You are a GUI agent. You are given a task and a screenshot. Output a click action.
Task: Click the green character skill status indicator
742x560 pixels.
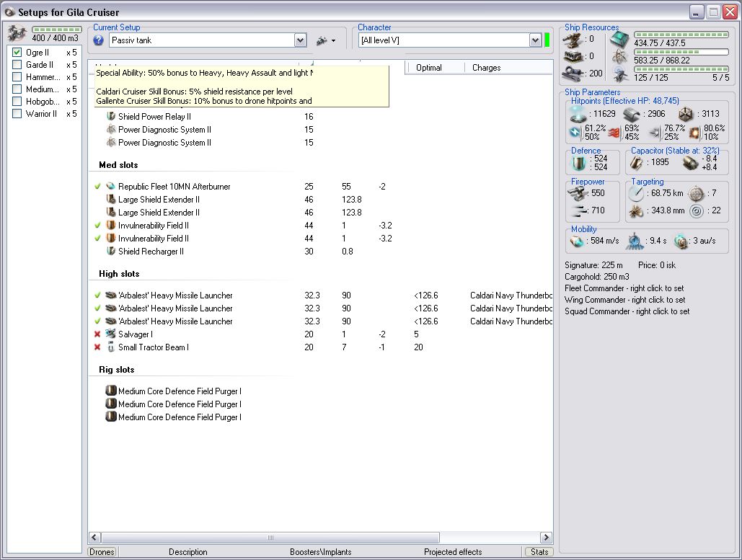pyautogui.click(x=547, y=40)
